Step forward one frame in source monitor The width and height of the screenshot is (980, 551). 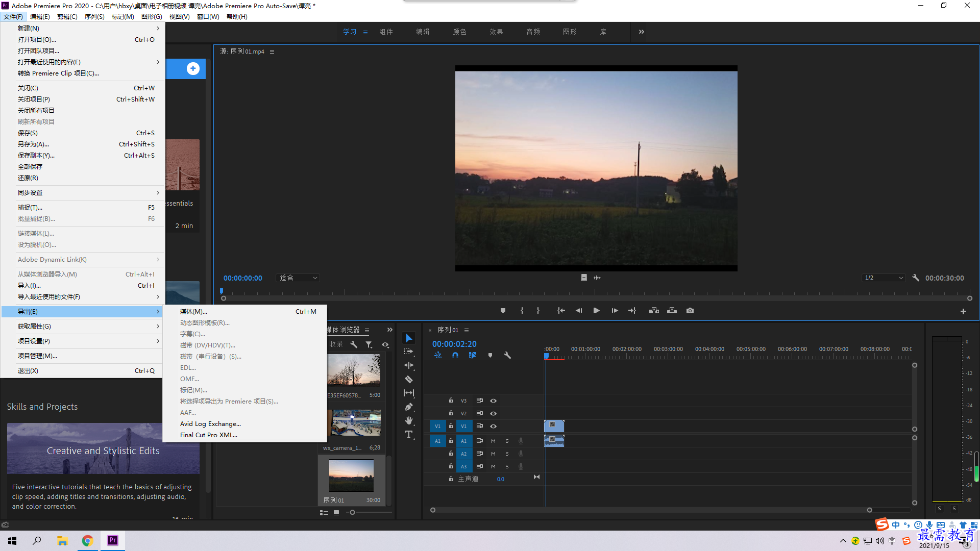click(615, 311)
